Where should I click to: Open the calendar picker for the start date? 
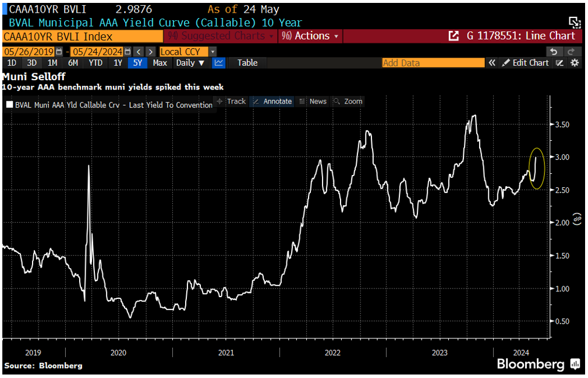(58, 51)
